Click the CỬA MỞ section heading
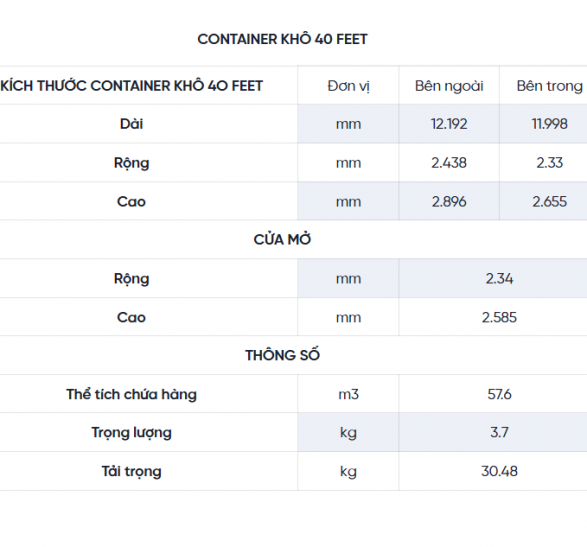 coord(282,239)
